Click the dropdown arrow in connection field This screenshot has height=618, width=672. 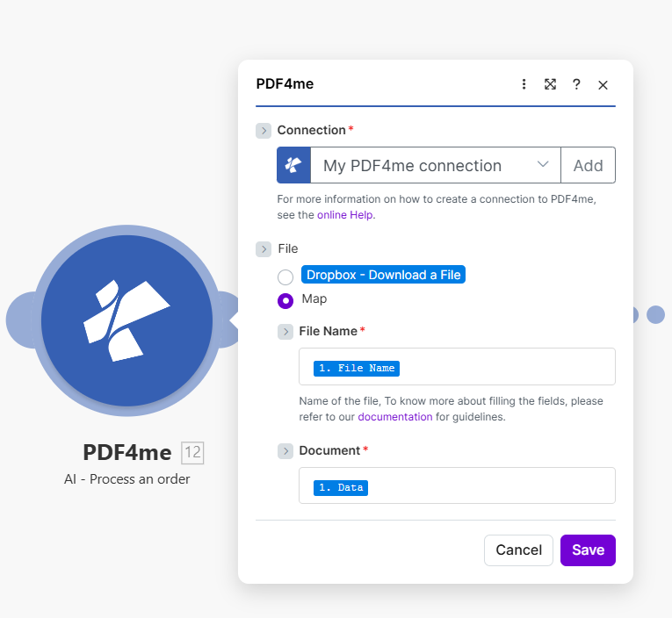(x=543, y=164)
